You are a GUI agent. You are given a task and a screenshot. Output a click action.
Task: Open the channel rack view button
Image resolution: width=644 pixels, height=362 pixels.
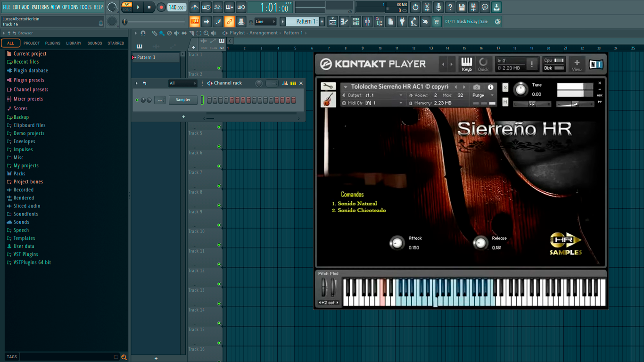coord(356,22)
